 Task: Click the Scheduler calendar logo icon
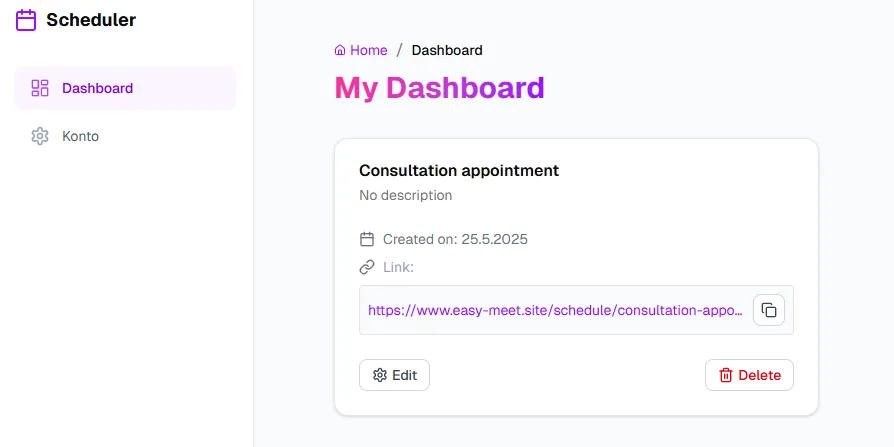(x=26, y=20)
